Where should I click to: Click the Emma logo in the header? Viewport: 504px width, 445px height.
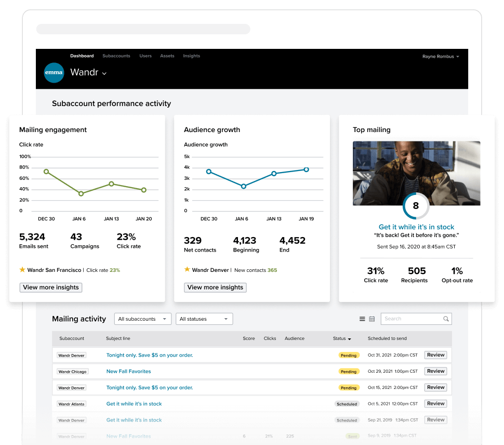click(x=54, y=73)
